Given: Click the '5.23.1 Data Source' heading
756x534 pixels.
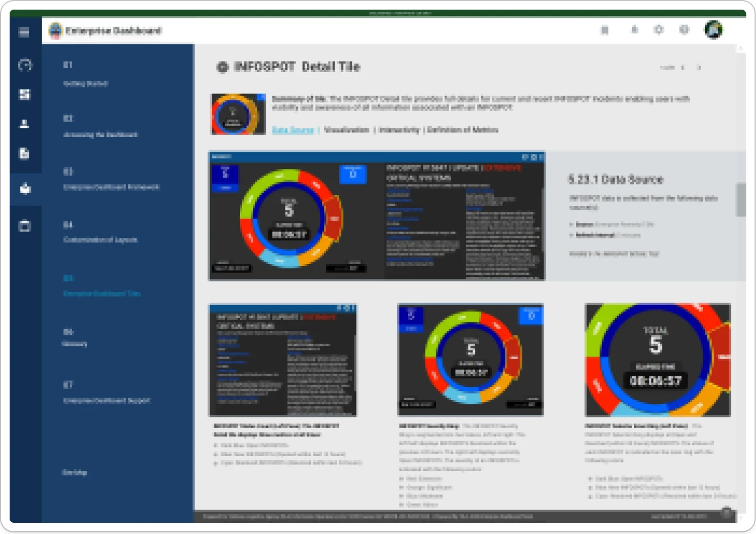Looking at the screenshot, I should [615, 180].
